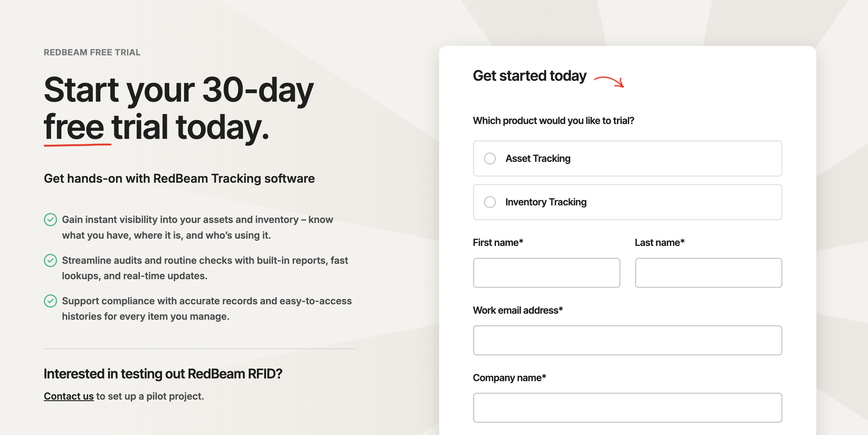Click the 30-day free trial headline

click(179, 108)
